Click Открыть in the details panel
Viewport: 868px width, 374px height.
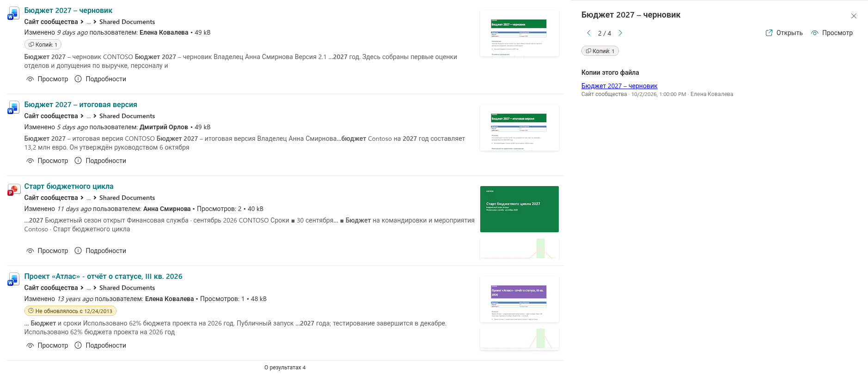point(784,33)
